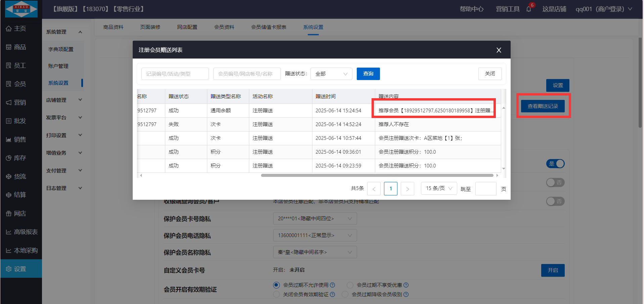Click the AIBAO logo icon
The image size is (644, 304).
click(x=22, y=9)
